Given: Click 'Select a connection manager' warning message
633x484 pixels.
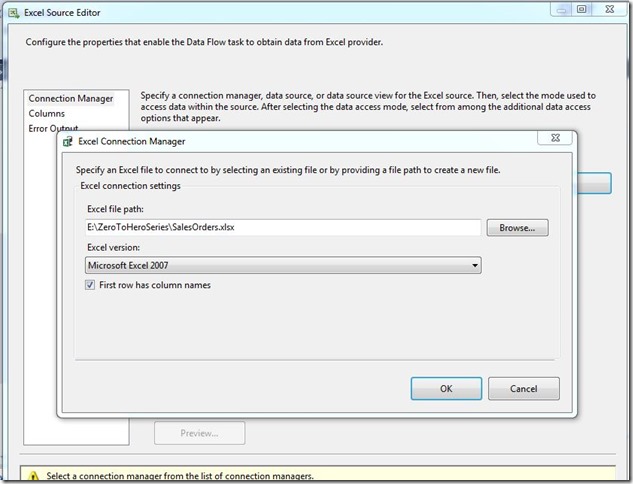Looking at the screenshot, I should click(180, 476).
